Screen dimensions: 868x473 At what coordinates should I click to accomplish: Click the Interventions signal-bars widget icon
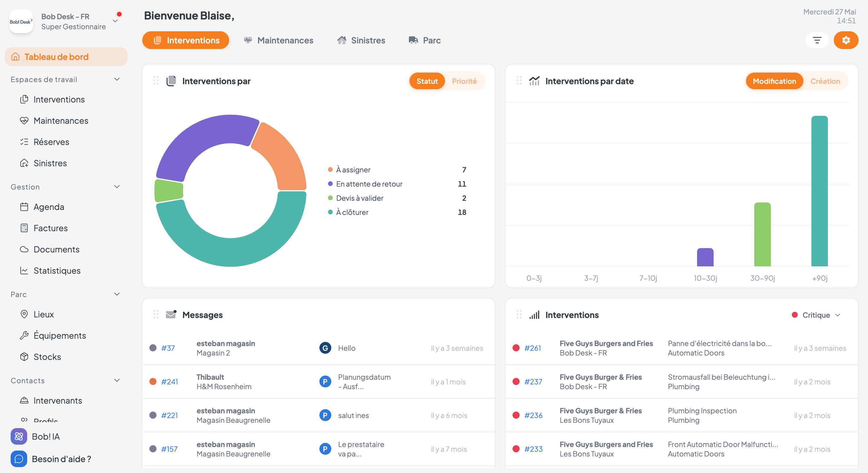pos(534,315)
